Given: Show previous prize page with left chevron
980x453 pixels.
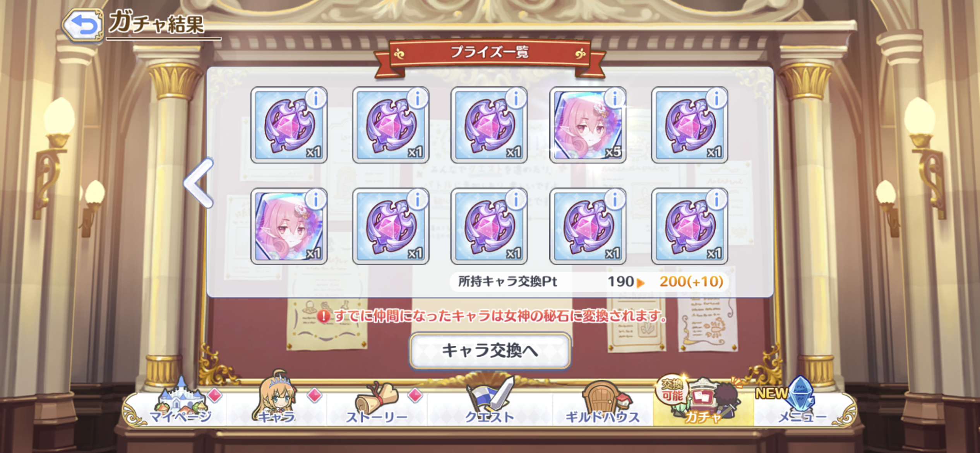Looking at the screenshot, I should 199,183.
